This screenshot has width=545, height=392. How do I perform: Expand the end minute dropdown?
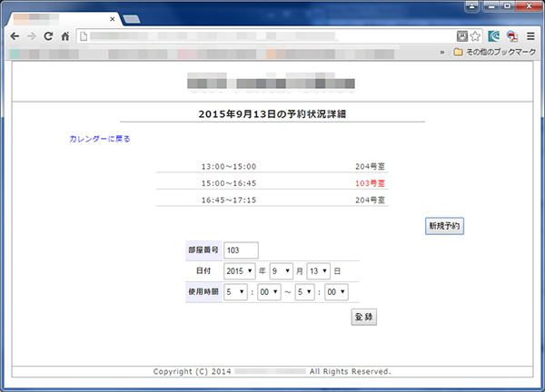click(337, 292)
